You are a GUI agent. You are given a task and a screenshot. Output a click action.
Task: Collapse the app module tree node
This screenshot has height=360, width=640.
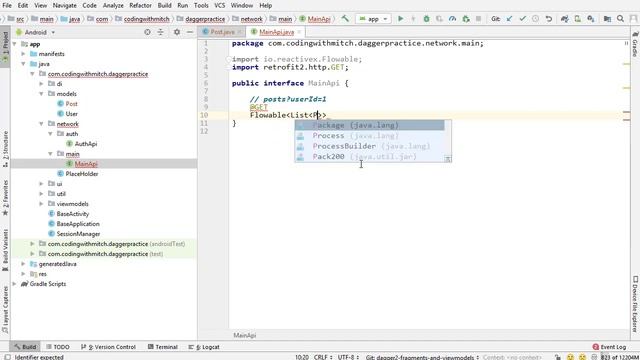[x=15, y=44]
